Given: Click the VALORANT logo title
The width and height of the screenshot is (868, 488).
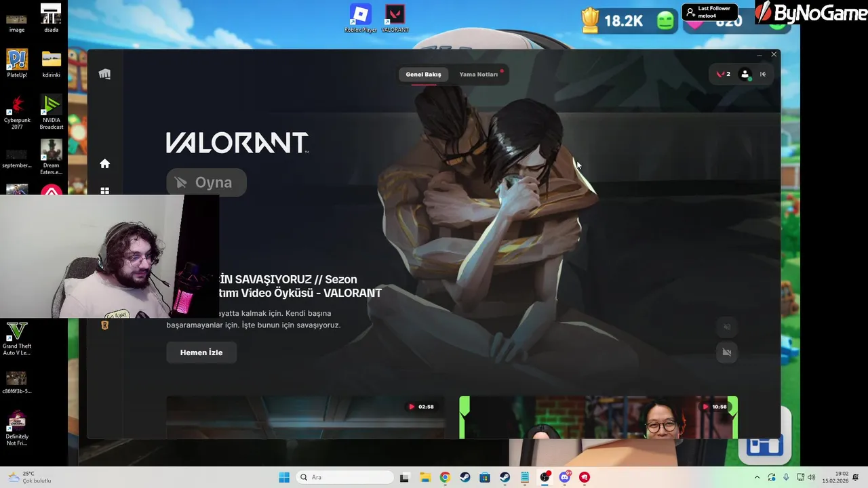Looking at the screenshot, I should 237,143.
